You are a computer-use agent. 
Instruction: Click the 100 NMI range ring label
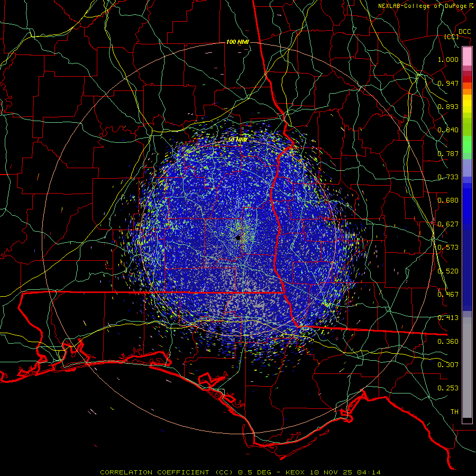pyautogui.click(x=237, y=42)
